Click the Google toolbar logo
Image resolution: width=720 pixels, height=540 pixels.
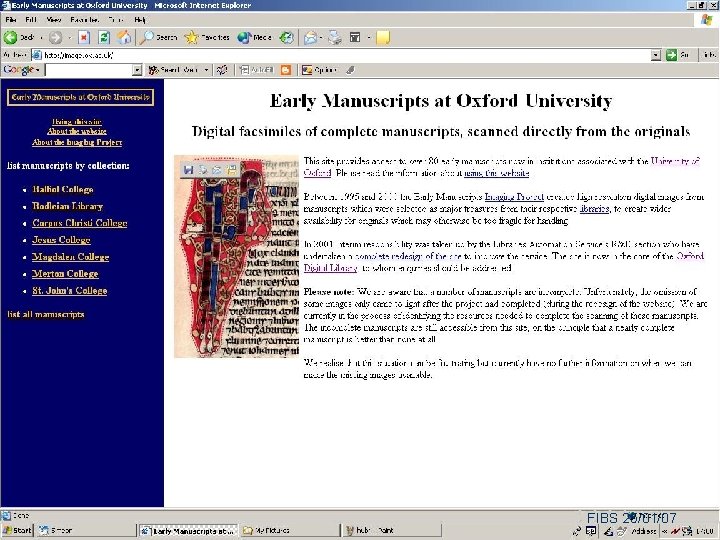pos(19,70)
